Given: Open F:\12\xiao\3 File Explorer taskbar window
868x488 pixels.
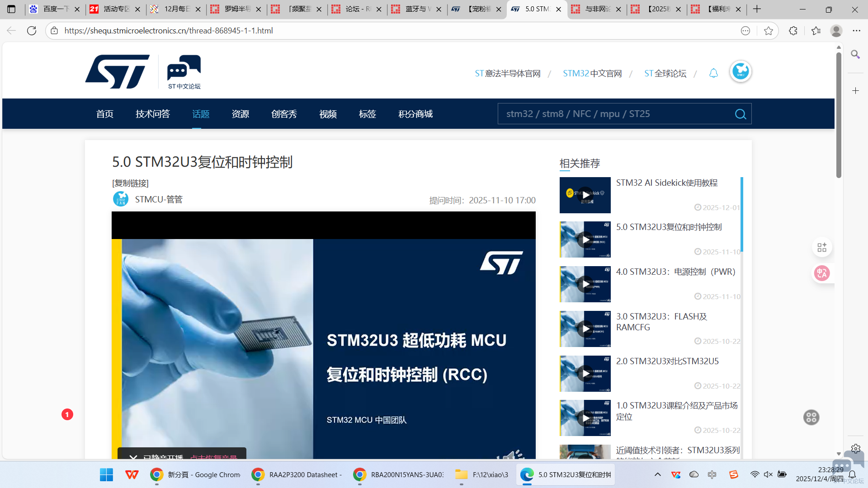Looking at the screenshot, I should 482,475.
